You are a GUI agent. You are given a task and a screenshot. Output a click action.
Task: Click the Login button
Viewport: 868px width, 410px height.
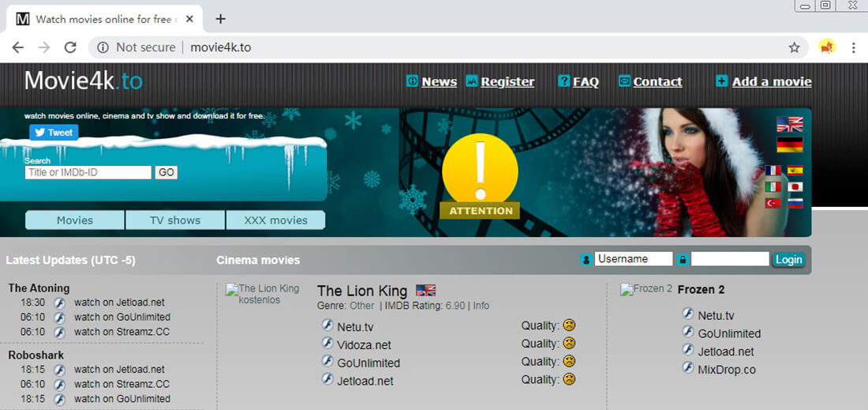click(x=788, y=259)
